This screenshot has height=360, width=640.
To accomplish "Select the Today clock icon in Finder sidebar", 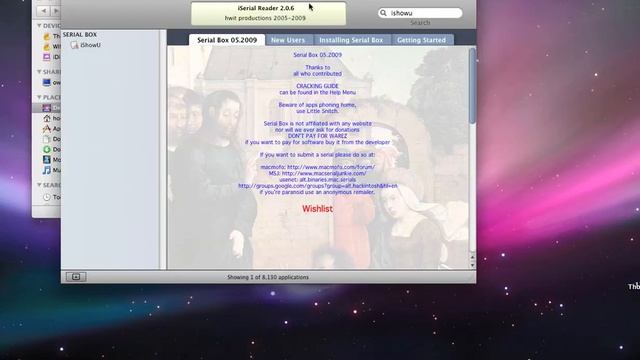I will (x=47, y=197).
